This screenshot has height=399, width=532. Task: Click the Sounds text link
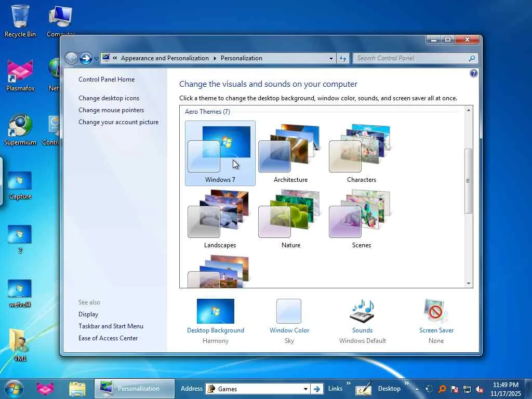[x=362, y=330]
